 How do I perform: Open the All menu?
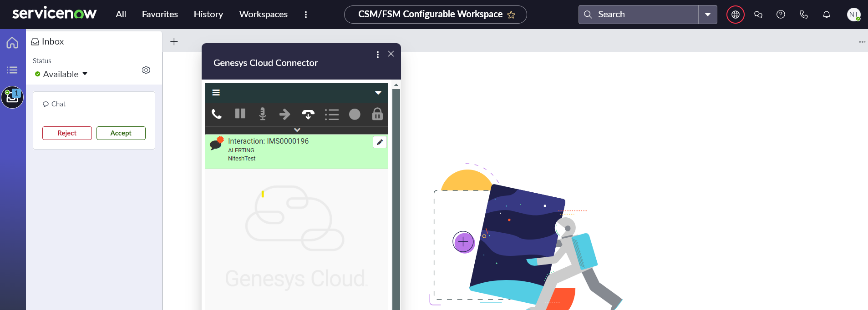(121, 14)
